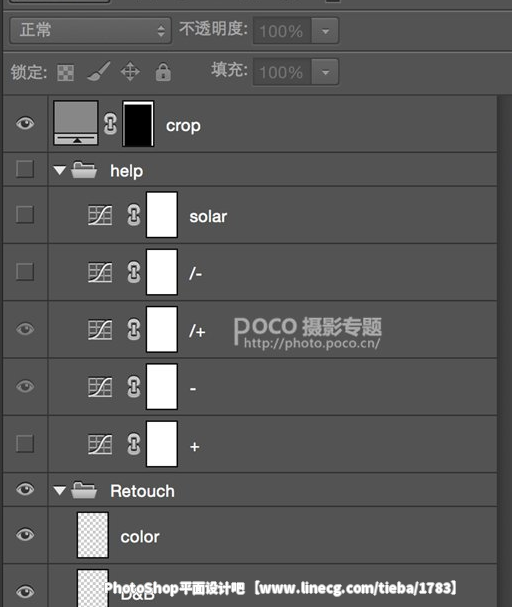512x607 pixels.
Task: Collapse the help group triangle
Action: tap(60, 170)
